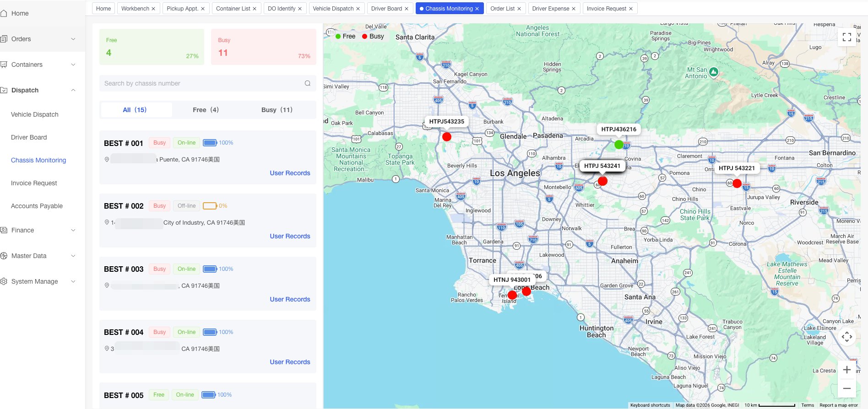868x409 pixels.
Task: Open User Records for BEST # 004
Action: pyautogui.click(x=290, y=362)
